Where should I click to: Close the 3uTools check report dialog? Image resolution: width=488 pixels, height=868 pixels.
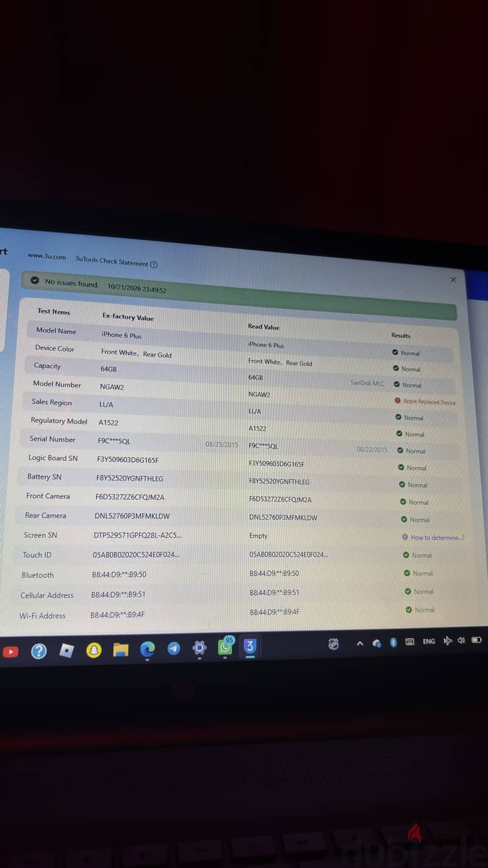(453, 280)
